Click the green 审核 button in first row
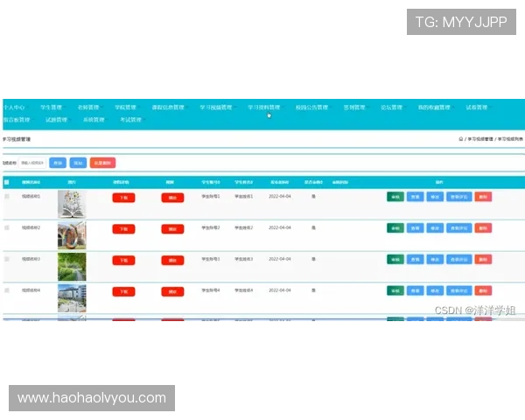This screenshot has height=420, width=525. tap(395, 197)
